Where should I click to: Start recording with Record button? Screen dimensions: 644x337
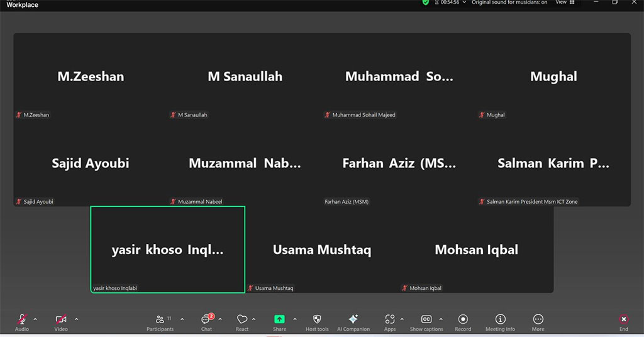463,321
